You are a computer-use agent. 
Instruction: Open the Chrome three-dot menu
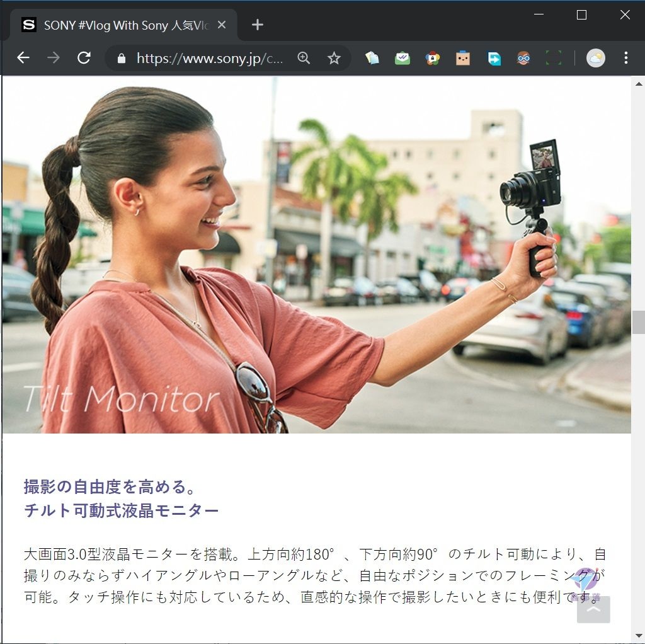(x=625, y=58)
